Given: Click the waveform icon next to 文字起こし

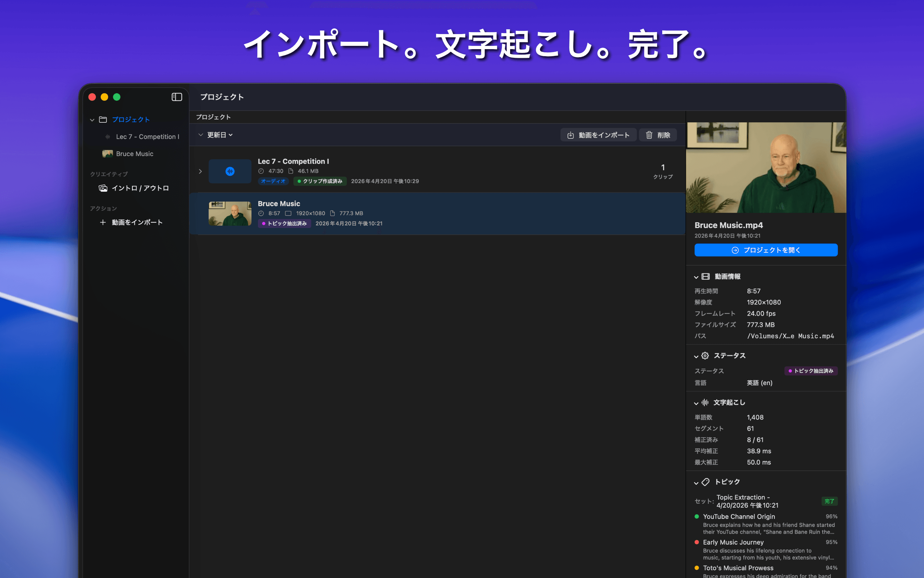Looking at the screenshot, I should pyautogui.click(x=705, y=402).
